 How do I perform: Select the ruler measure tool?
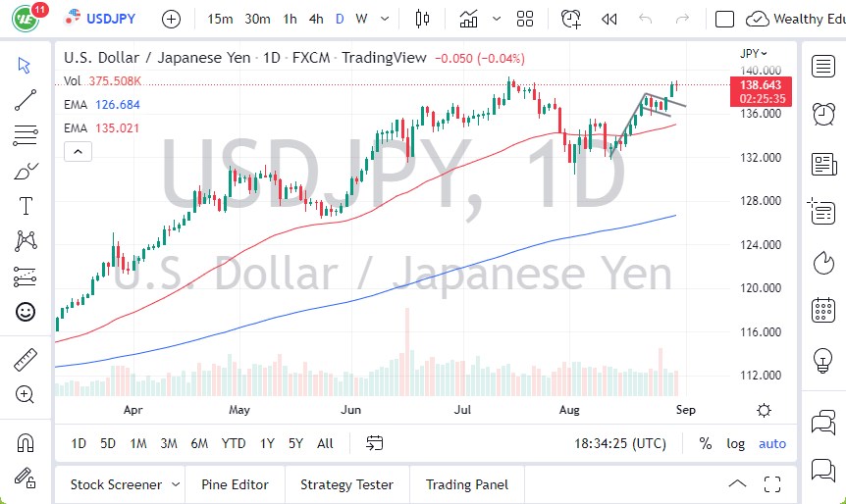(26, 360)
